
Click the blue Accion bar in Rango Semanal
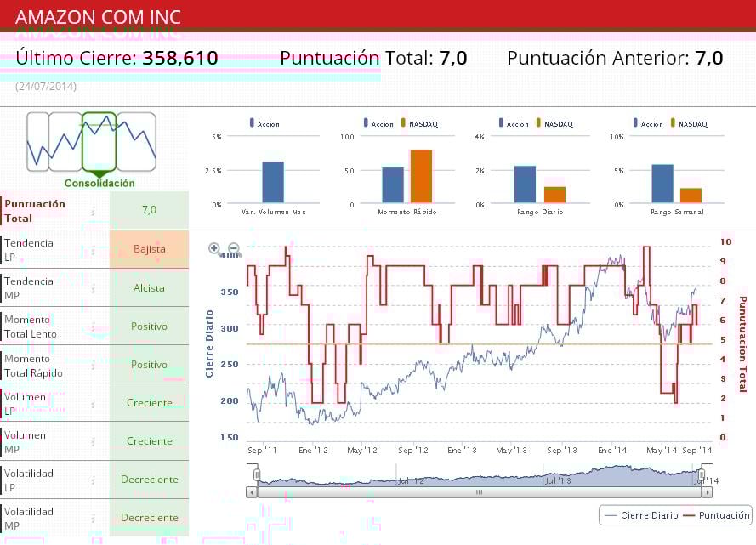pyautogui.click(x=662, y=184)
